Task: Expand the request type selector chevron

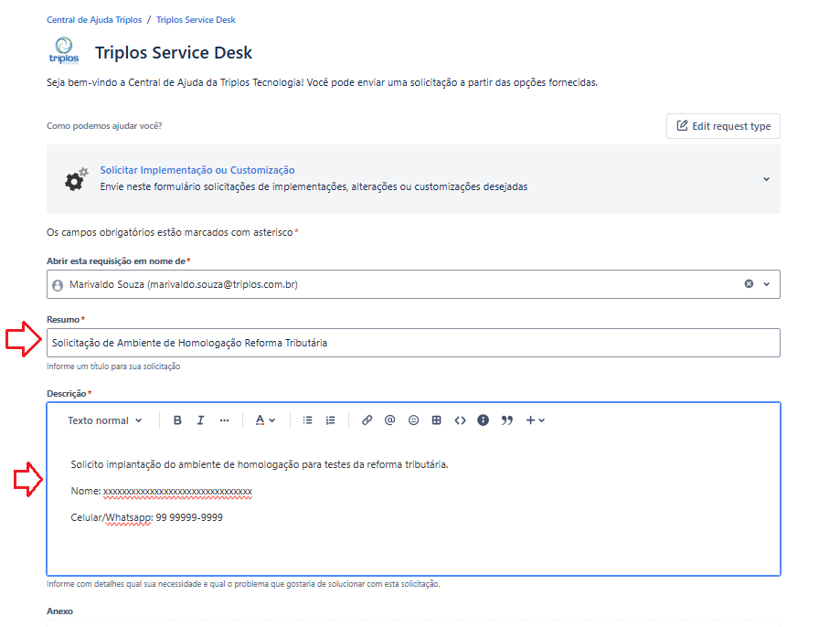Action: (766, 179)
